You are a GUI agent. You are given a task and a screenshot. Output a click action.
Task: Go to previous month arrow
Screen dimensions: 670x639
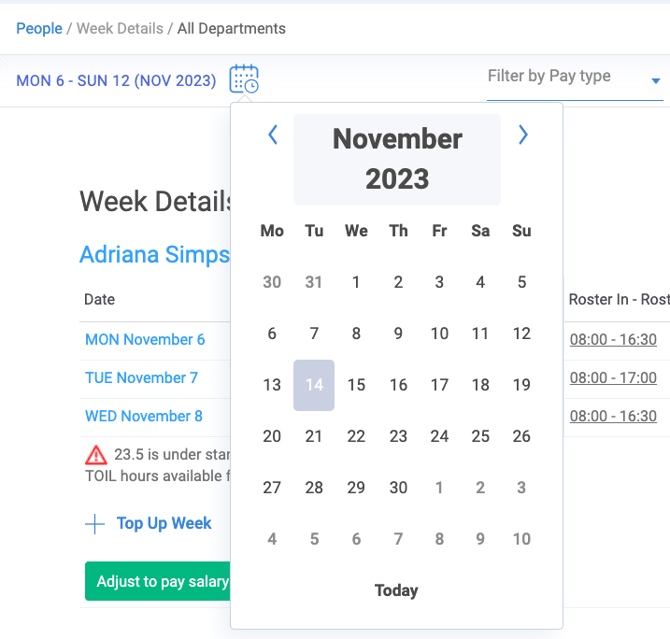[x=272, y=135]
